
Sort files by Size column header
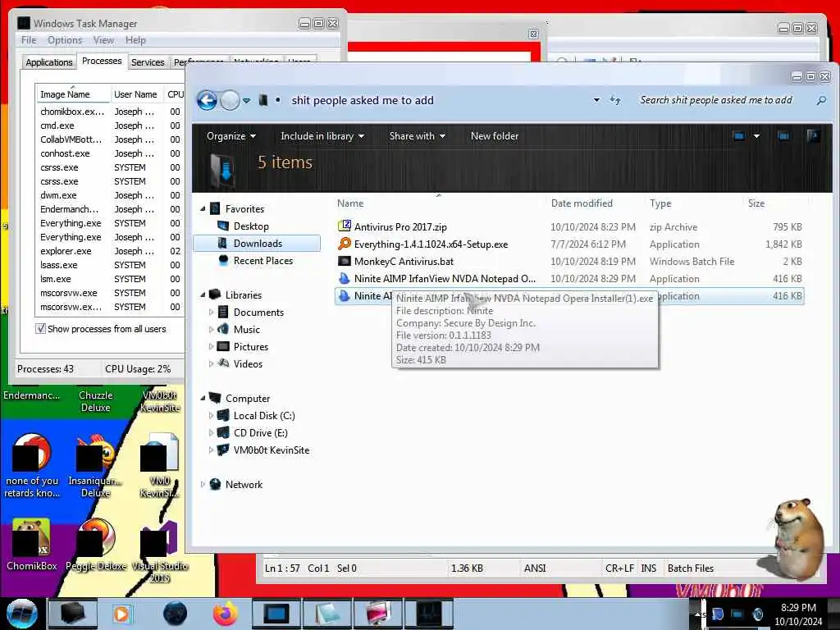point(756,203)
